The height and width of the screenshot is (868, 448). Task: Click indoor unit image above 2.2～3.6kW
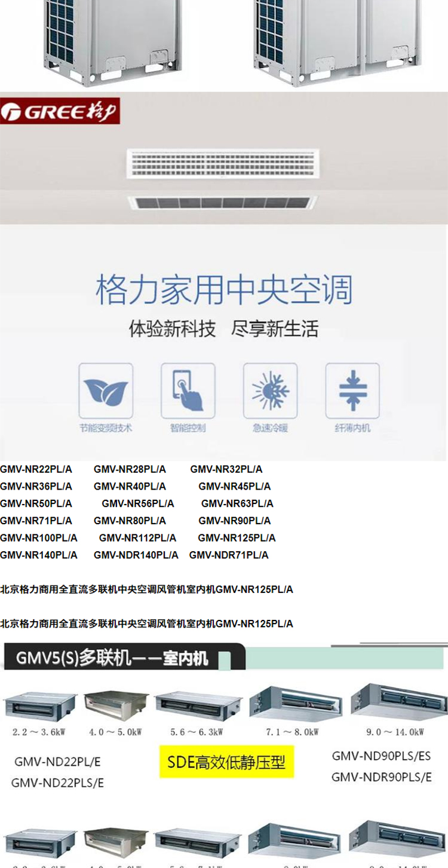(x=41, y=706)
